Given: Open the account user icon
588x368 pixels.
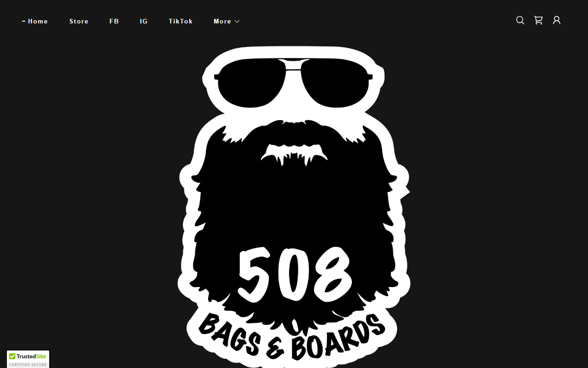Looking at the screenshot, I should [557, 20].
